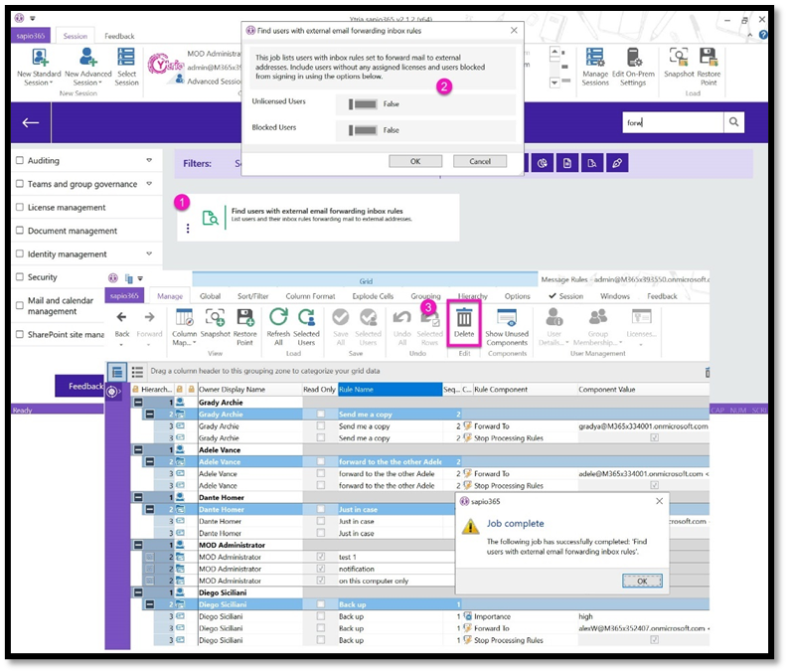The image size is (787, 672).
Task: Click the New Standard Session icon
Action: tap(39, 58)
